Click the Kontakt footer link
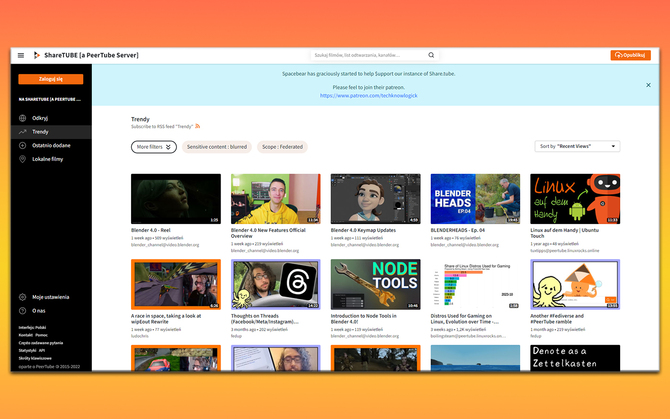This screenshot has height=419, width=670. click(x=26, y=335)
